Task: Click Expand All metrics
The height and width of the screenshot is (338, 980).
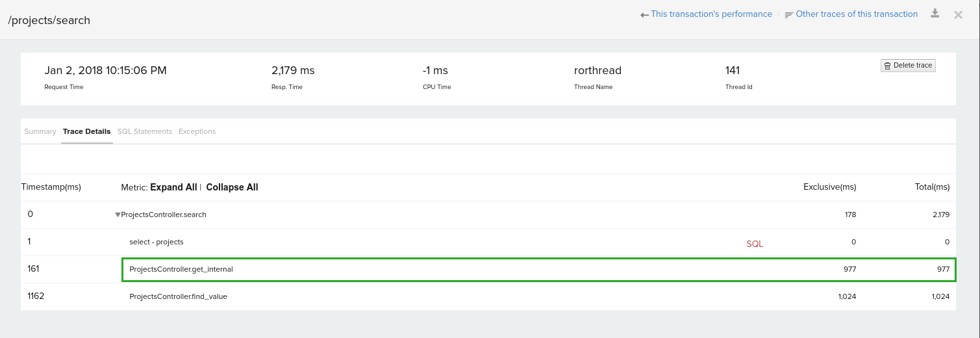Action: pos(173,187)
